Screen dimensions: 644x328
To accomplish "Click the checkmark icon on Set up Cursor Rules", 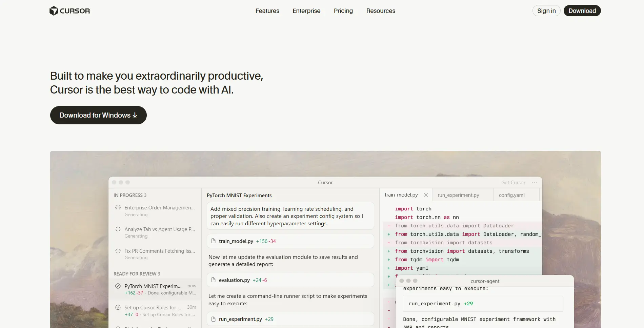I will click(x=118, y=307).
